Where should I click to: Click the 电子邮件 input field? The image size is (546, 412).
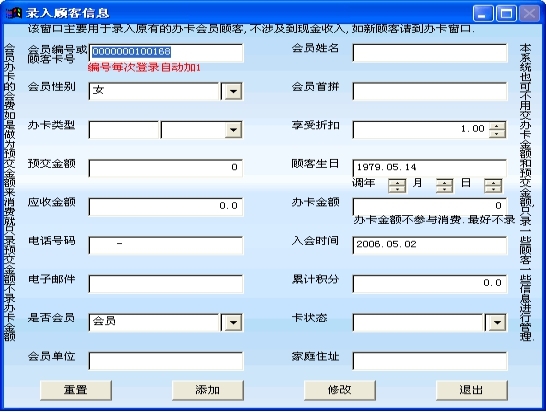[x=166, y=284]
